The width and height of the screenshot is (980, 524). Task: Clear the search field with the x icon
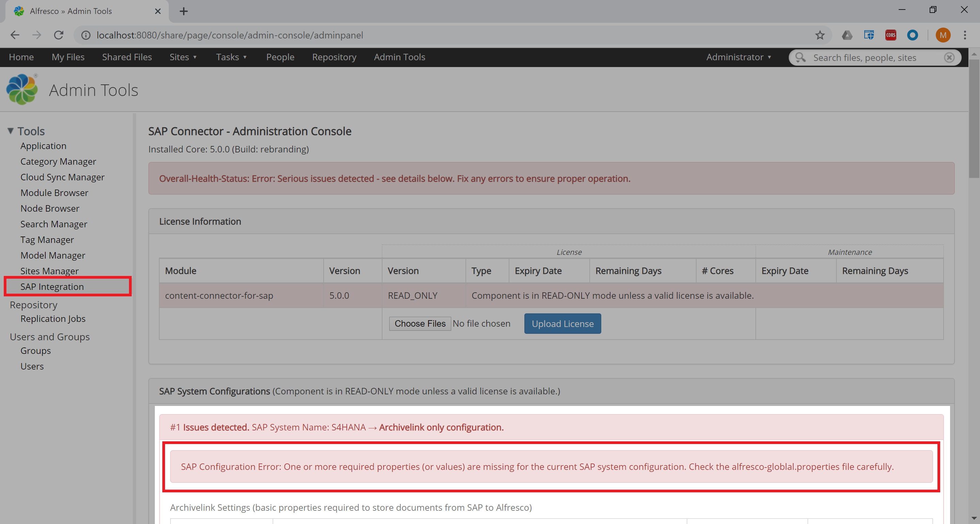click(x=949, y=58)
